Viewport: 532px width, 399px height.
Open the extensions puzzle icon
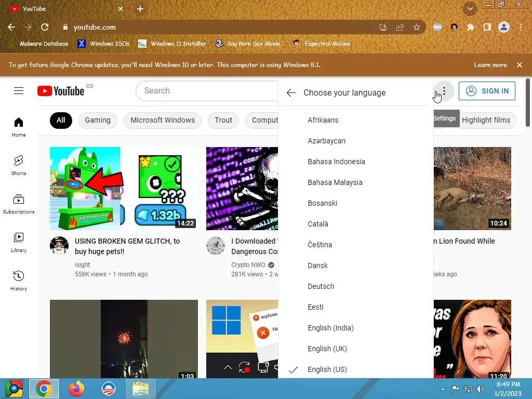[471, 27]
